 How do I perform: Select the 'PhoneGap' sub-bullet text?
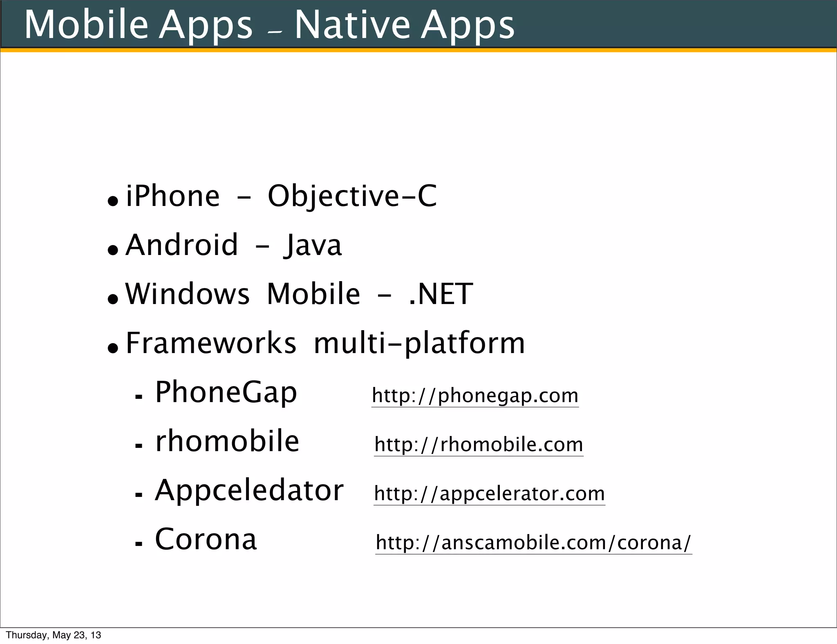click(x=226, y=392)
